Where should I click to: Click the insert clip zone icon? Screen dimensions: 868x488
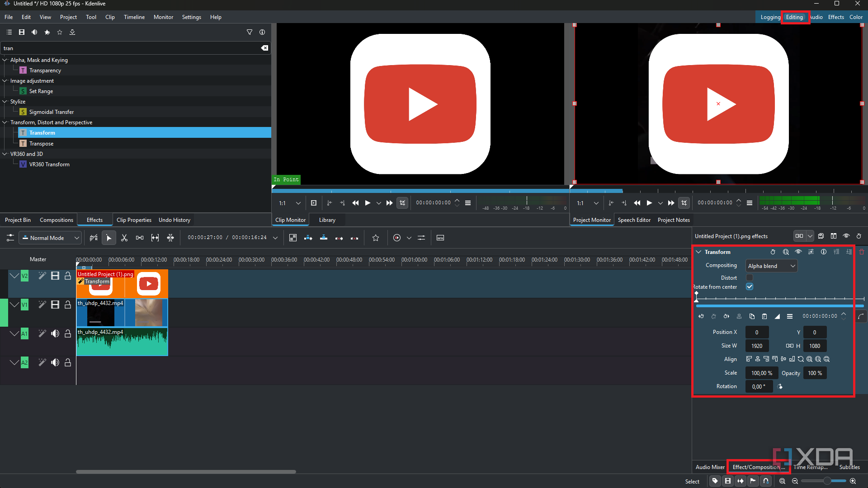click(x=308, y=238)
